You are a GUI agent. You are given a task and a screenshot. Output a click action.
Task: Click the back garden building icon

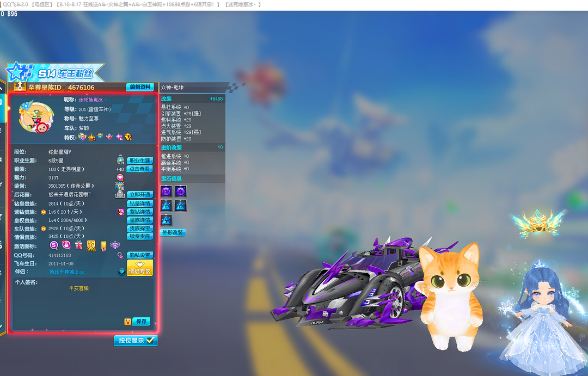coord(120,194)
